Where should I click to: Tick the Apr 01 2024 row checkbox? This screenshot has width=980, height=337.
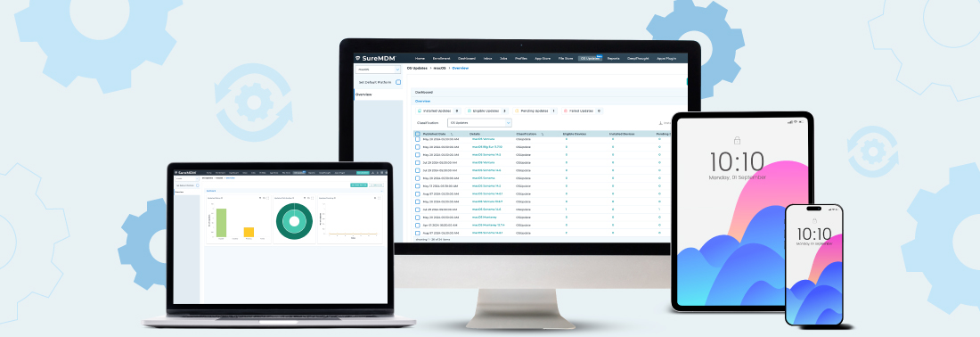point(418,225)
